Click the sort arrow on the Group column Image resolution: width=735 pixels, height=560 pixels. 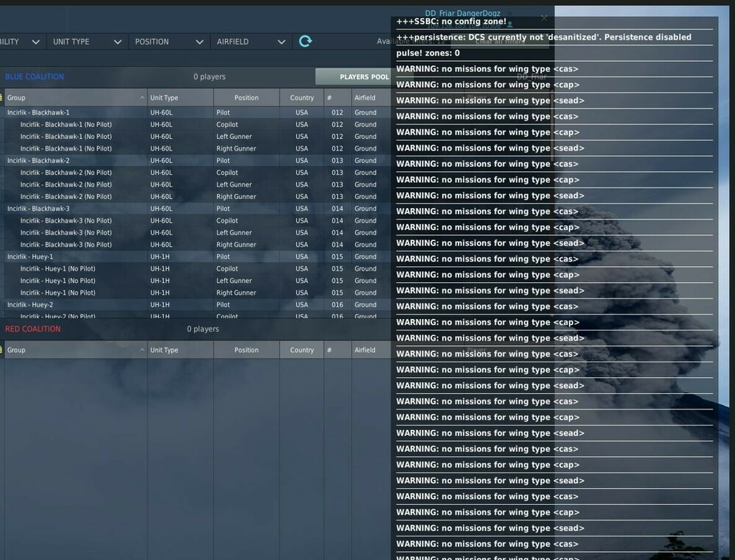click(142, 97)
